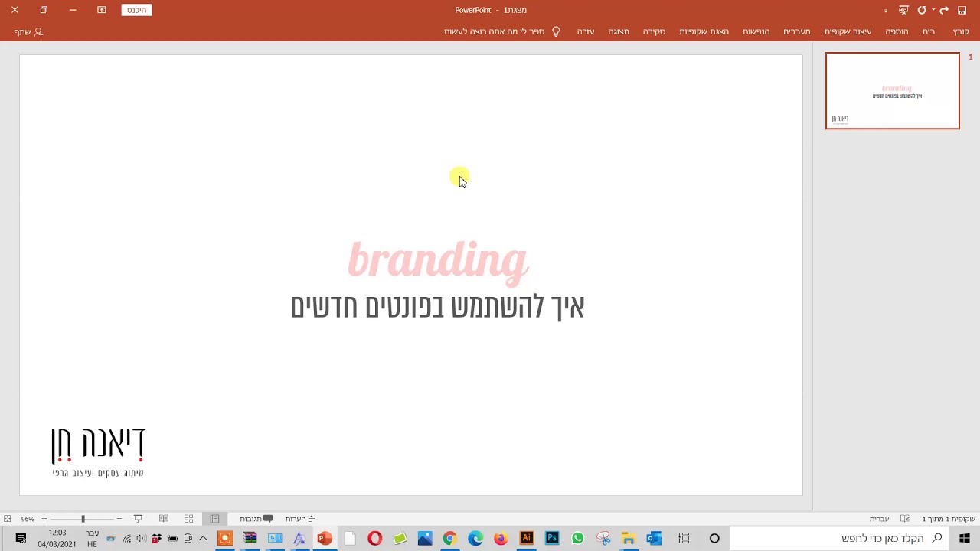Open the הוספה (Insert) ribbon tab

point(897,31)
